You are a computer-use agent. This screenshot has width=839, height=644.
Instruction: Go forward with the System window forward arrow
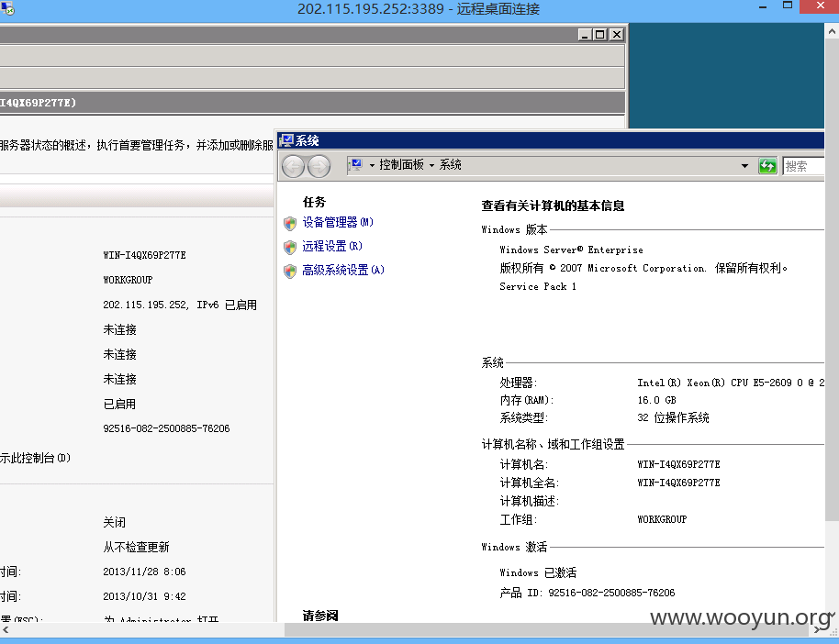pyautogui.click(x=319, y=166)
